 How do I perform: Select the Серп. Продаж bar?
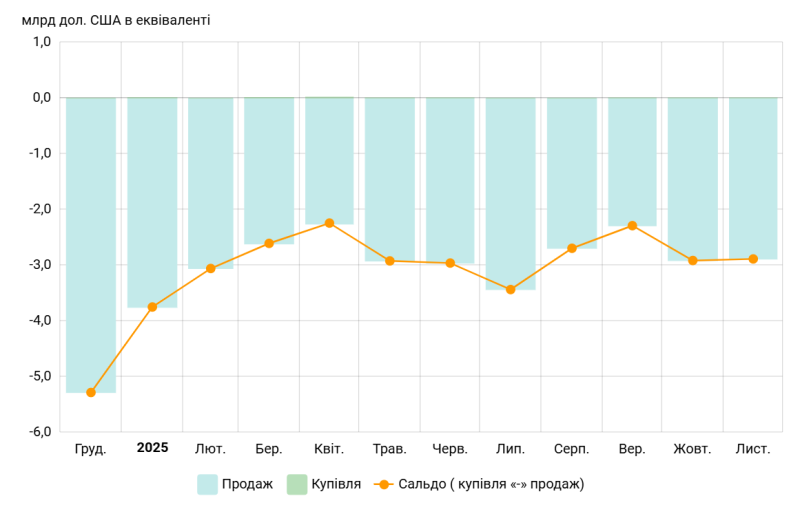point(572,173)
